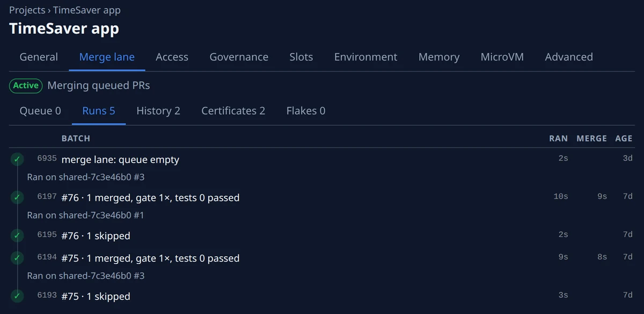Screen dimensions: 644x314
Task: Open run 6197 '#76 · 1 merged' entry
Action: pyautogui.click(x=150, y=198)
